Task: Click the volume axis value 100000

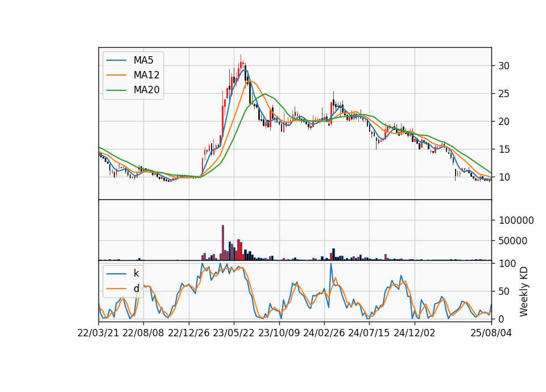Action: [516, 220]
